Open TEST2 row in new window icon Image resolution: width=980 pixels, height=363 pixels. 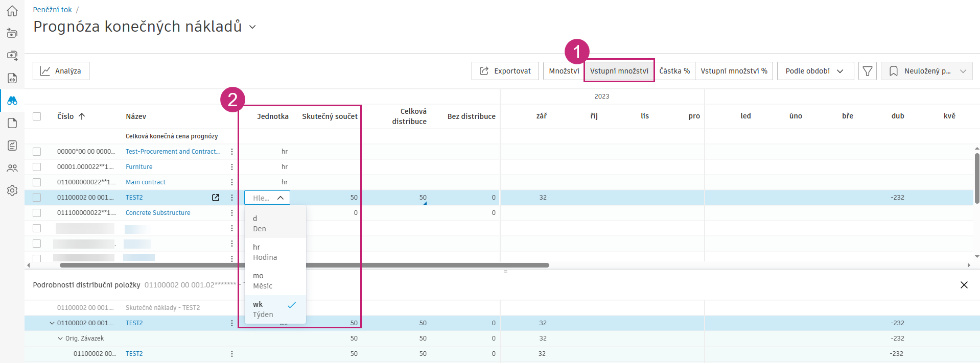click(216, 198)
